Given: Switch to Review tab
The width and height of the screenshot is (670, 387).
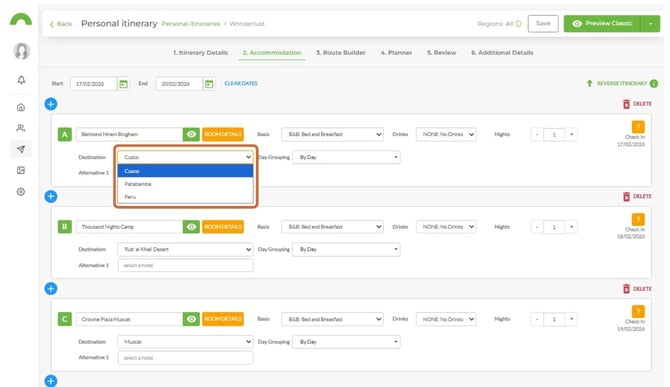Looking at the screenshot, I should tap(441, 53).
